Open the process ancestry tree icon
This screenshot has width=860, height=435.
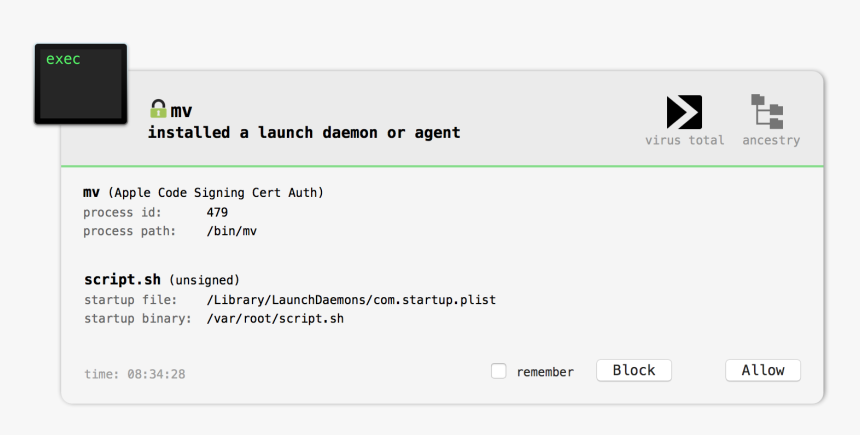click(767, 111)
